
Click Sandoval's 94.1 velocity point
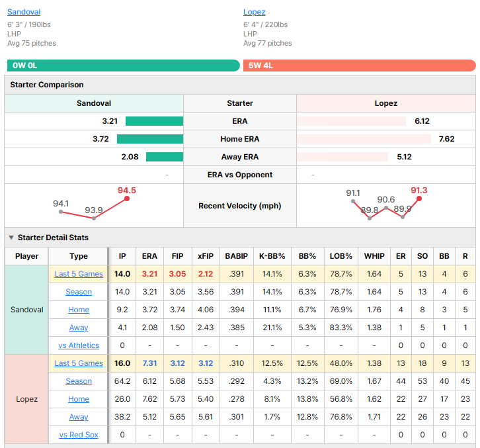(x=61, y=212)
